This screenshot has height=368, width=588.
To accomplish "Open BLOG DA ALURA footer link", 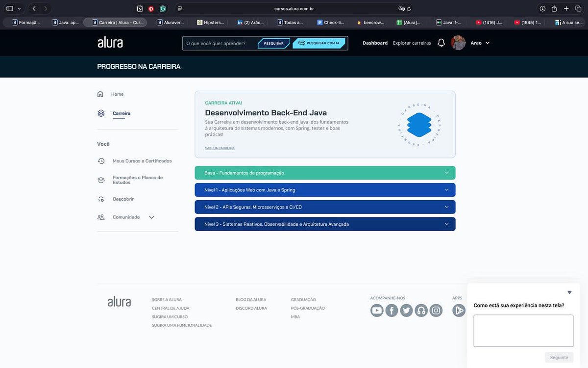I will [x=251, y=300].
